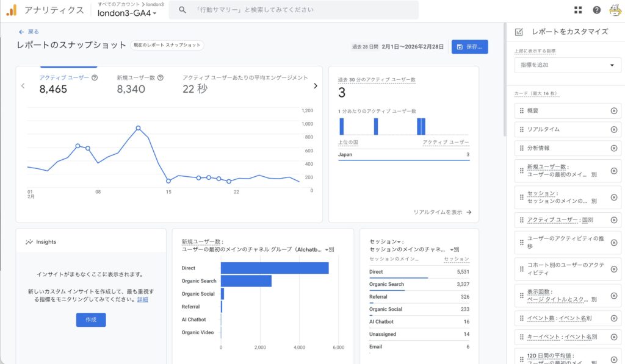Image resolution: width=625 pixels, height=364 pixels.
Task: Open the london3-GA4 property selector dropdown
Action: click(x=127, y=13)
